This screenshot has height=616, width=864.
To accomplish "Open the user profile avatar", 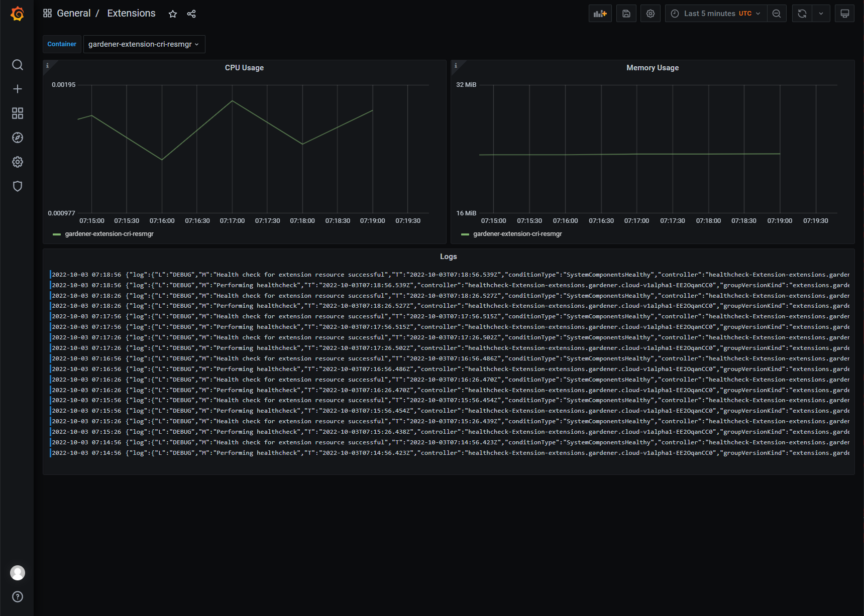I will click(18, 573).
